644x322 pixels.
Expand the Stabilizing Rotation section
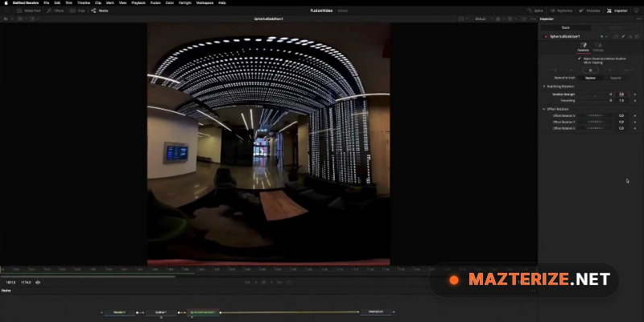[x=544, y=86]
